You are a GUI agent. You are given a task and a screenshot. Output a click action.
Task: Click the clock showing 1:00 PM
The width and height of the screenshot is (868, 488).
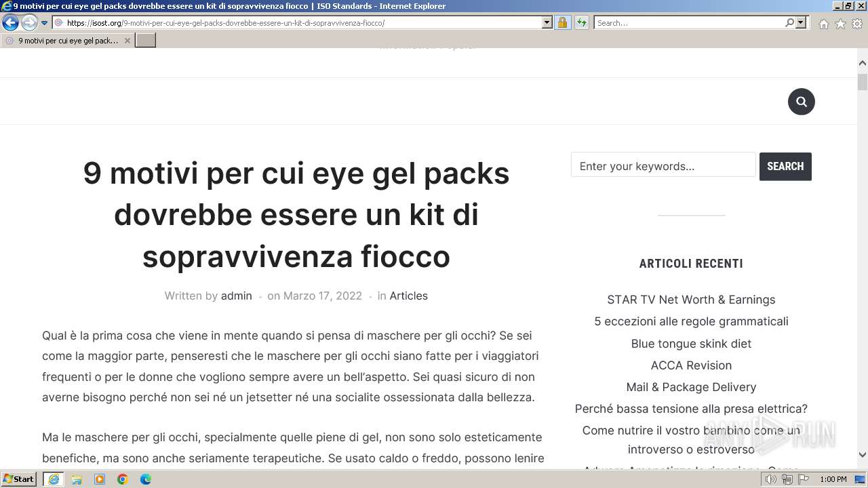click(833, 479)
